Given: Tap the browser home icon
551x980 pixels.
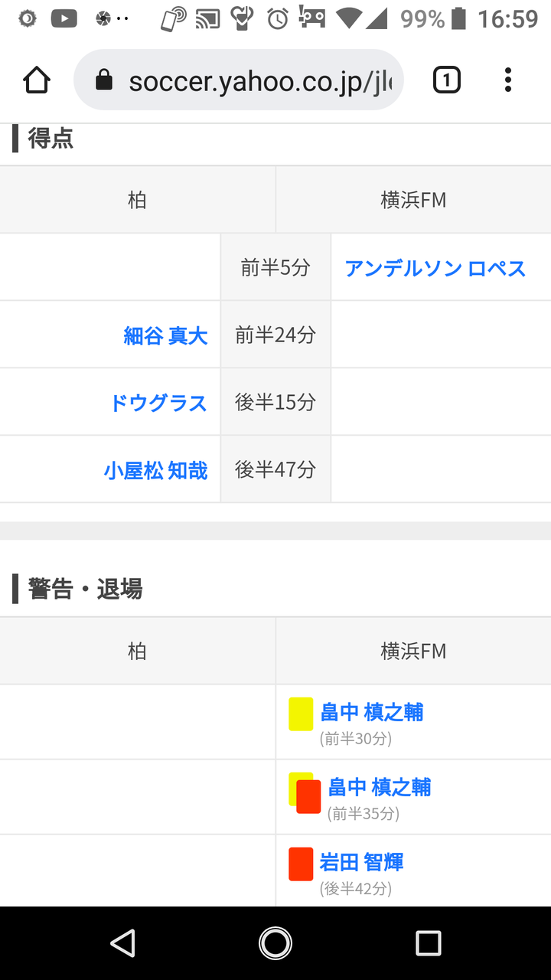Looking at the screenshot, I should 37,80.
